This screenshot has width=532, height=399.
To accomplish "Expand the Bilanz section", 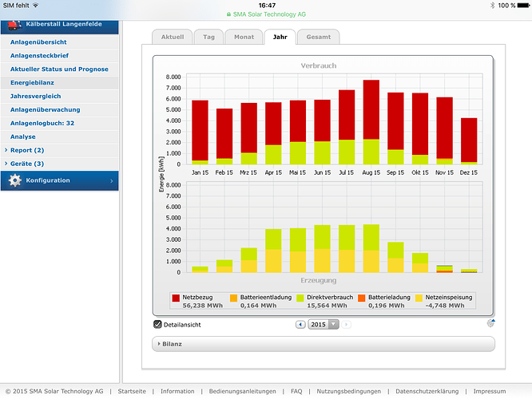I will click(324, 344).
